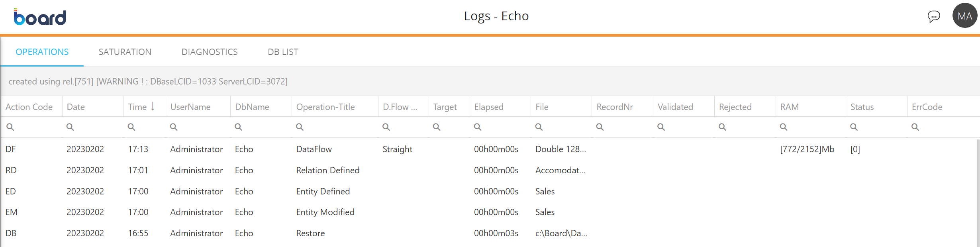980x247 pixels.
Task: Click the Board logo
Action: point(40,17)
